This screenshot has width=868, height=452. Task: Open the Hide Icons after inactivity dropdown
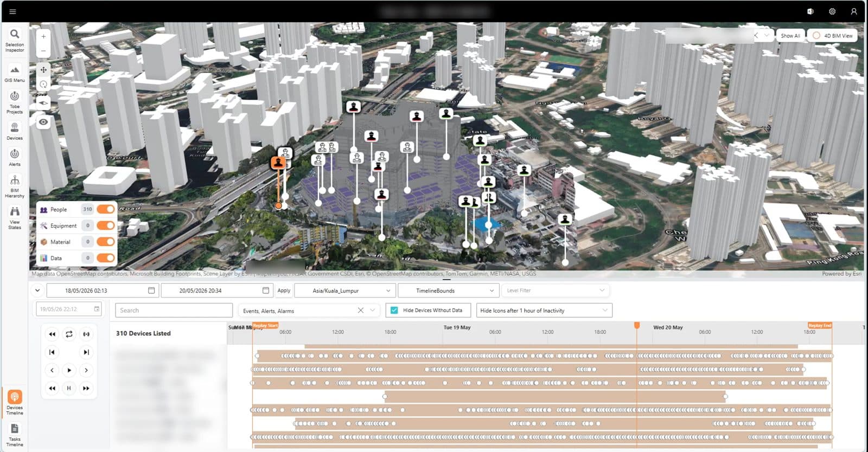[544, 311]
